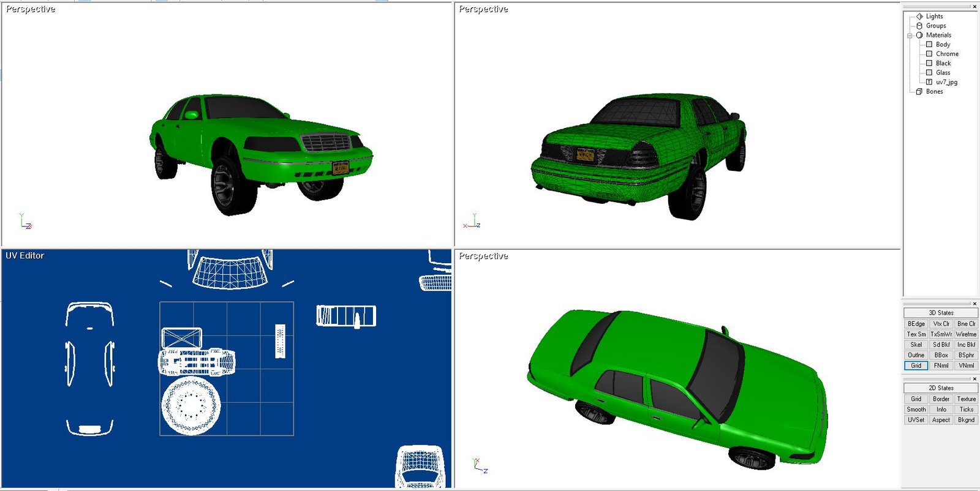Toggle BEdge 3D state
Screen dimensions: 980x491
point(916,324)
